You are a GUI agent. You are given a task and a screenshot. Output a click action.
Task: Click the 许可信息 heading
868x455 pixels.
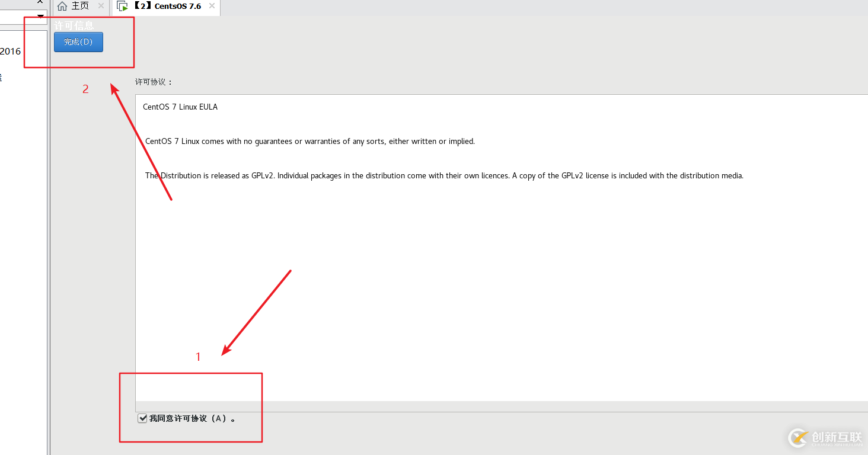[x=74, y=25]
